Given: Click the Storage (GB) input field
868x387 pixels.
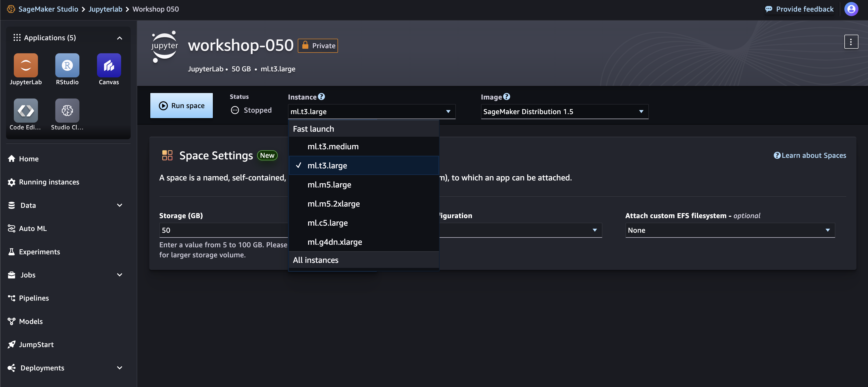Looking at the screenshot, I should [x=223, y=230].
